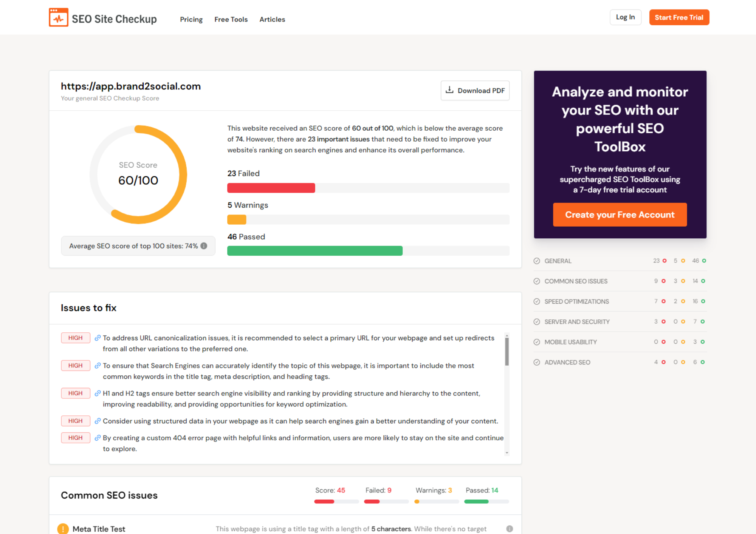Click the SEO Site Checkup logo icon
Image resolution: width=756 pixels, height=534 pixels.
tap(59, 18)
